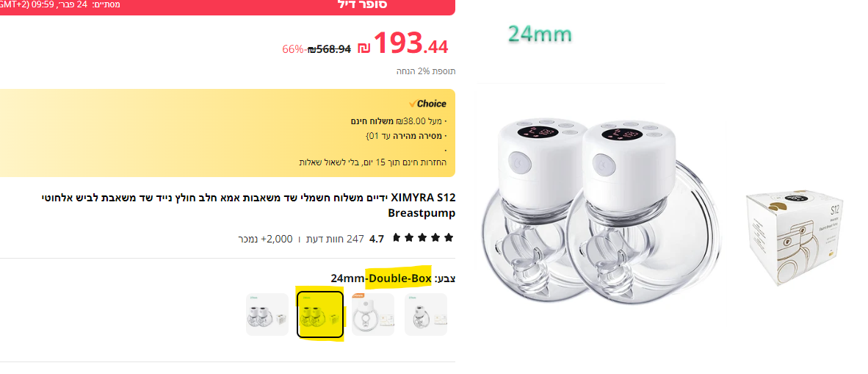
Task: Click the shekel symbol beside the 193.44 price
Action: click(x=364, y=48)
